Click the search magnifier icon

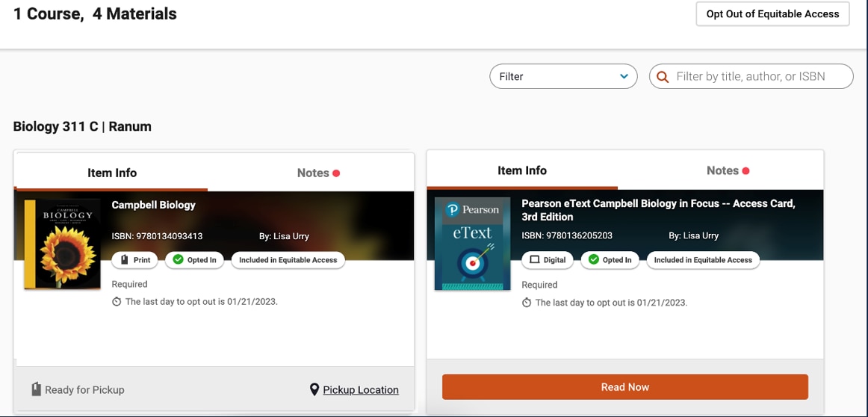click(663, 77)
